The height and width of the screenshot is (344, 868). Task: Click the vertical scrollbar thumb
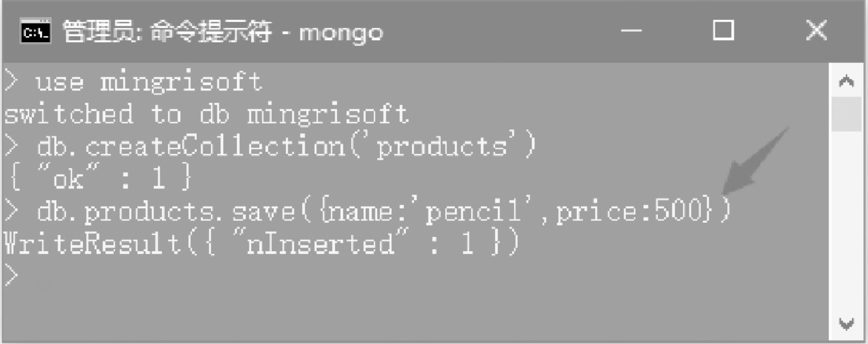coord(847,114)
